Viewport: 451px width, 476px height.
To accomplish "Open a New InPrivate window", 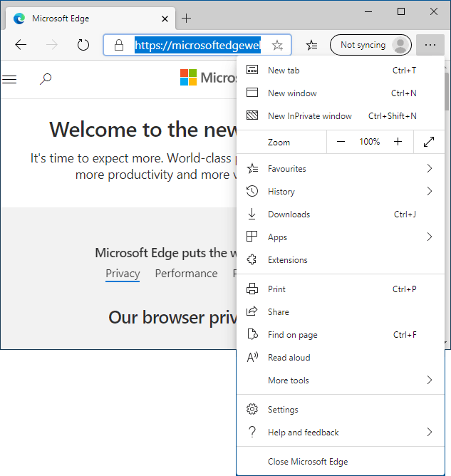I will tap(341, 115).
